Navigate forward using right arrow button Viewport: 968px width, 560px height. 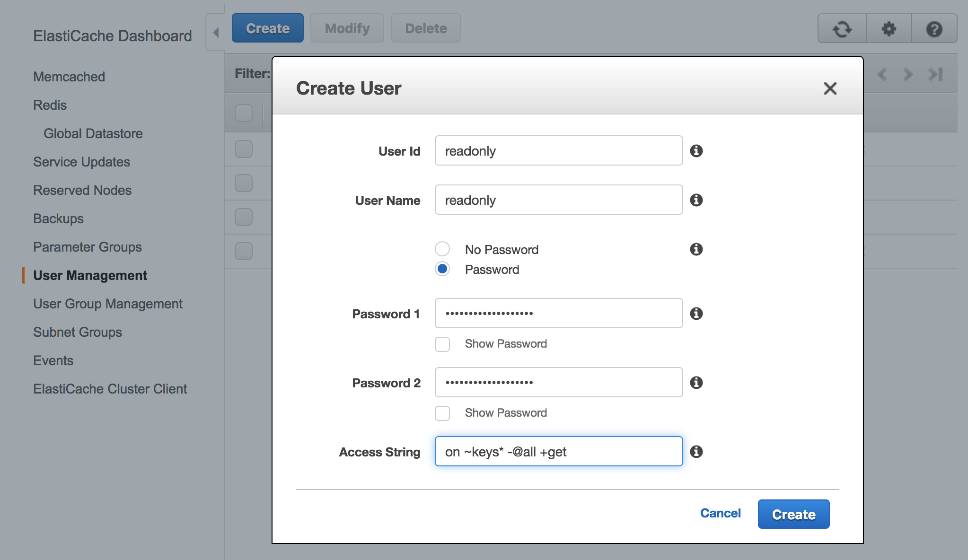pos(909,75)
